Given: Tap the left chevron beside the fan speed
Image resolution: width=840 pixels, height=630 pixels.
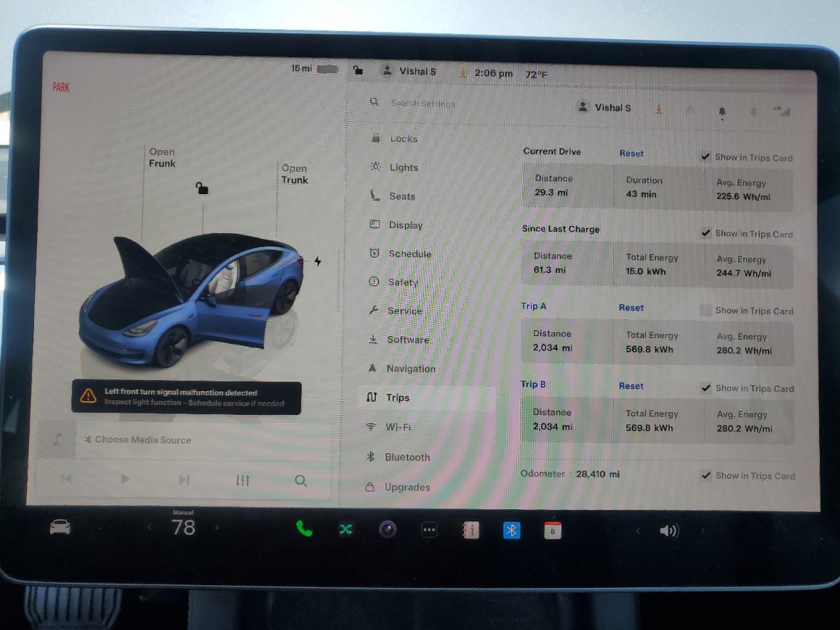Looking at the screenshot, I should [x=150, y=527].
